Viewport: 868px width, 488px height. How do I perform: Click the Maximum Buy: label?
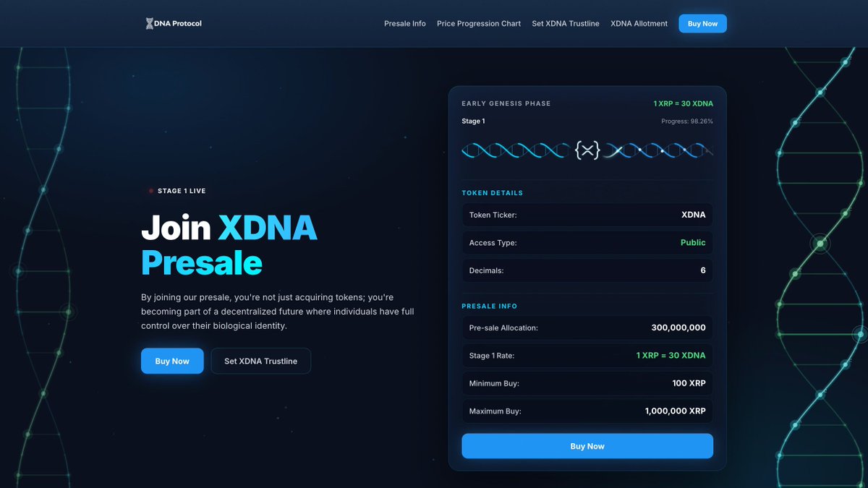(x=495, y=411)
